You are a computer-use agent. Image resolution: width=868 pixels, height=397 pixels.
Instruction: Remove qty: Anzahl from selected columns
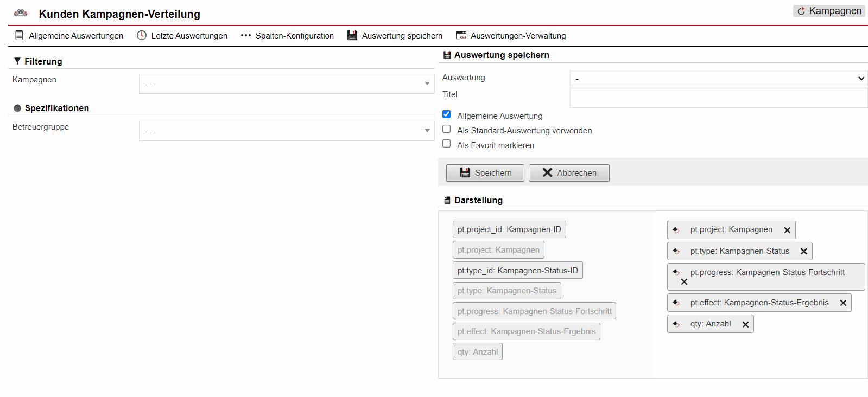tap(745, 324)
